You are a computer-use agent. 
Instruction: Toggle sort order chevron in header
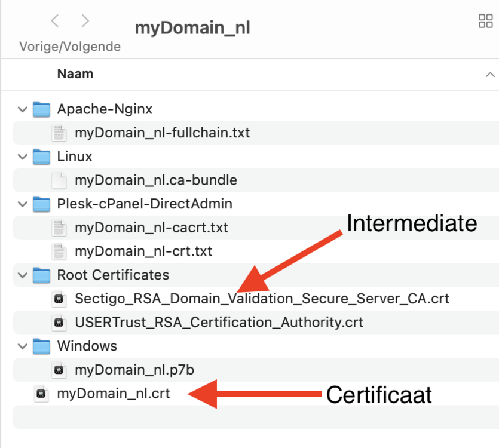(x=490, y=75)
